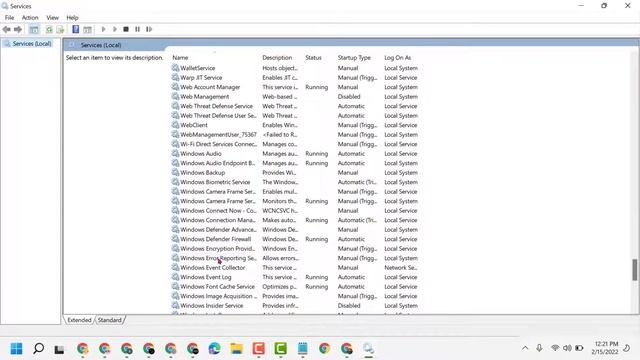Select the Windows Biometric Service row
The width and height of the screenshot is (640, 360).
click(295, 182)
